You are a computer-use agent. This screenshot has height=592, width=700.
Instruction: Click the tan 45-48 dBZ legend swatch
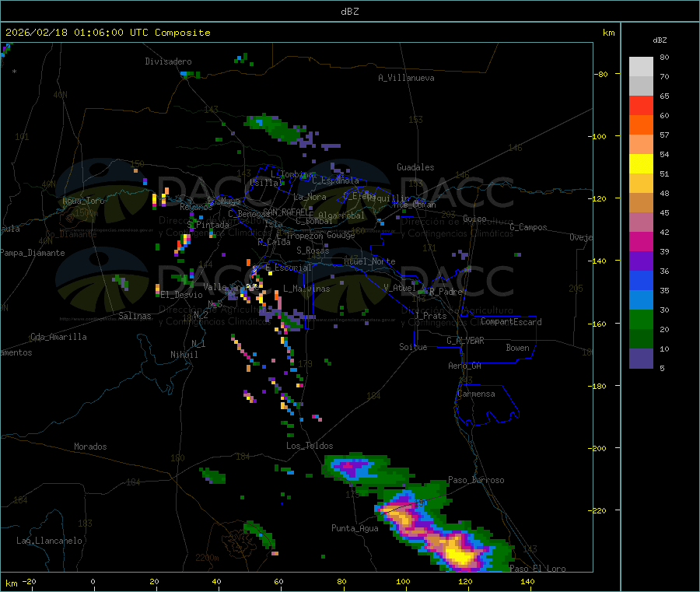click(x=641, y=203)
